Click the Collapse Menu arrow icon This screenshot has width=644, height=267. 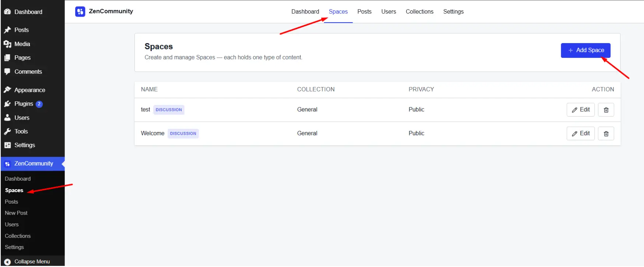(7, 262)
